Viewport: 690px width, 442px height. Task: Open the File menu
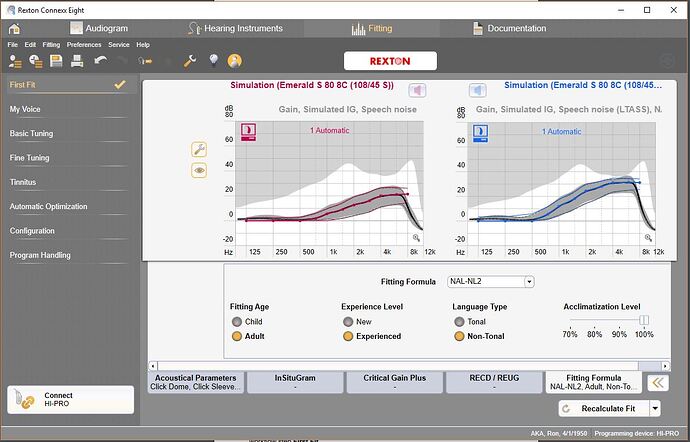[13, 45]
